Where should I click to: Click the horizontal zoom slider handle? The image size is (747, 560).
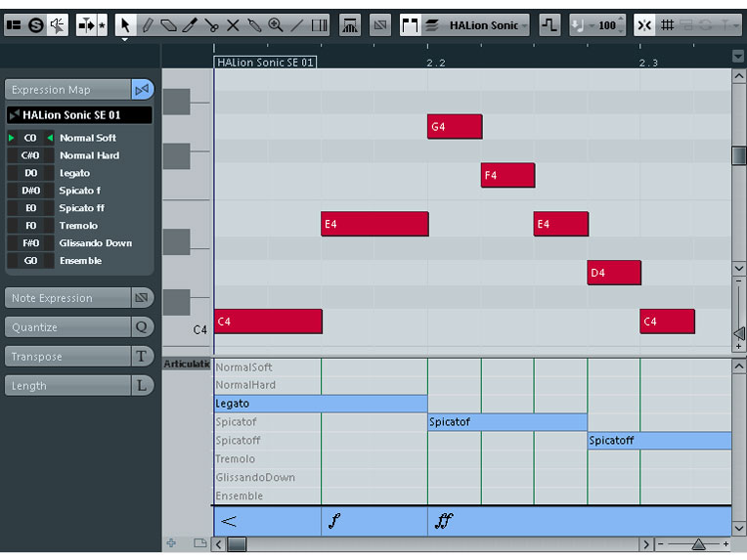[698, 543]
